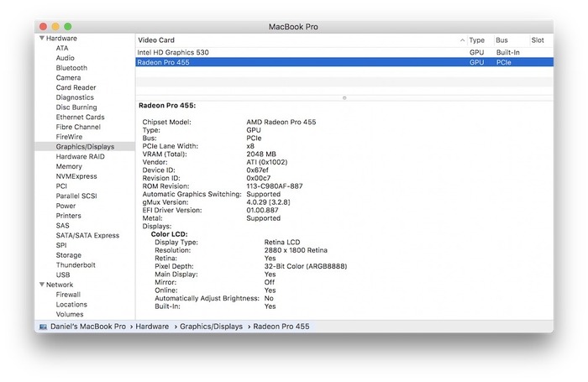Screen dimensions: 588x382
Task: Open Firewall under Network
Action: 68,295
